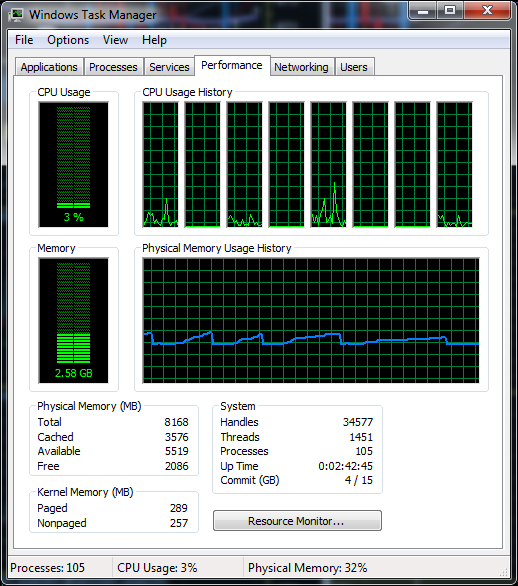Click the Threads value 1451
Screen dimensions: 518x586
361,437
